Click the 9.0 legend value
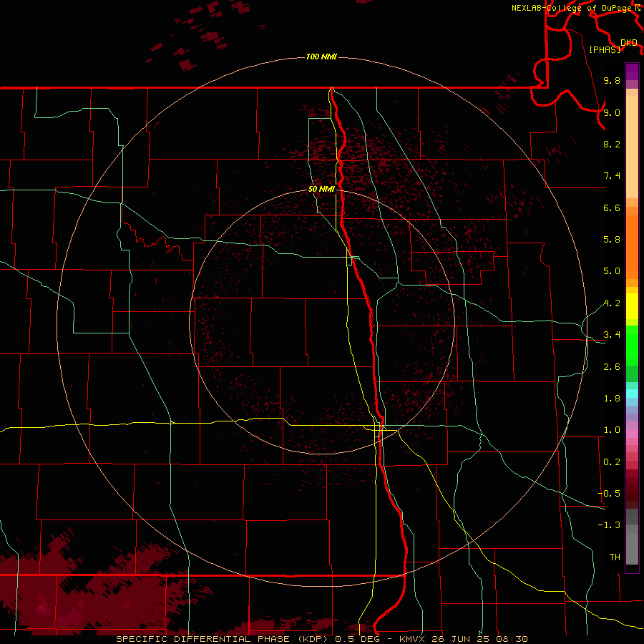 click(x=612, y=112)
